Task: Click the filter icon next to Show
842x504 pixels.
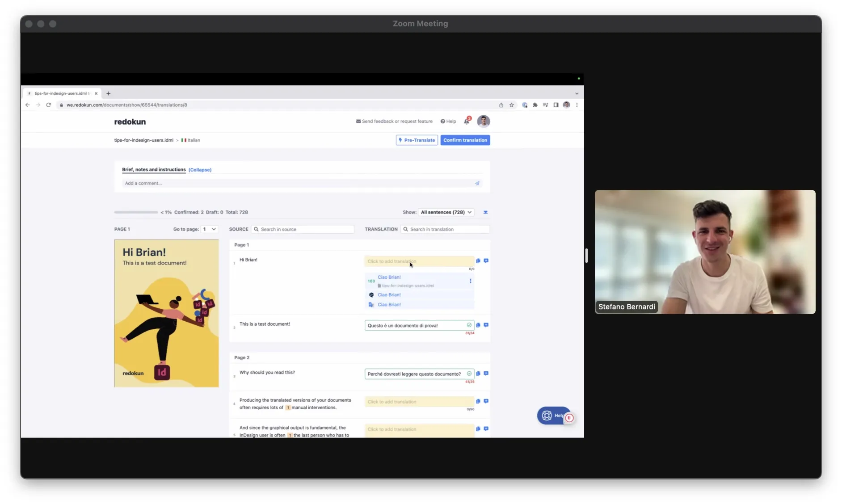Action: coord(485,212)
